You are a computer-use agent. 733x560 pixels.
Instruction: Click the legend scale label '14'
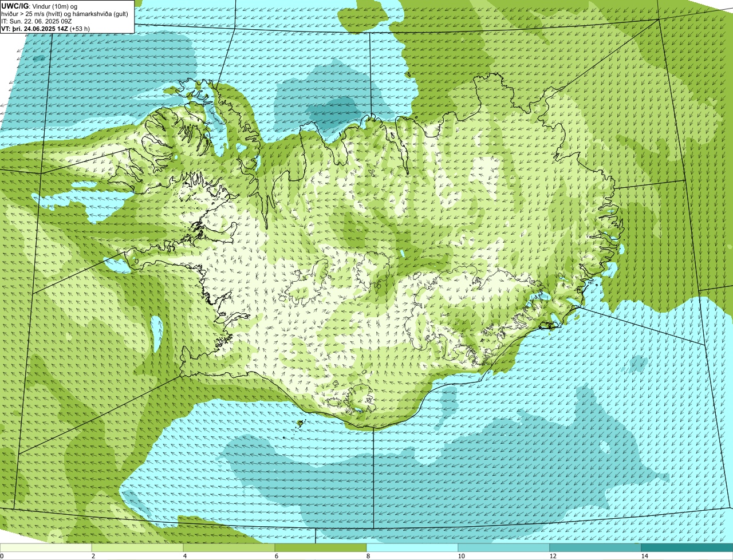(x=644, y=556)
